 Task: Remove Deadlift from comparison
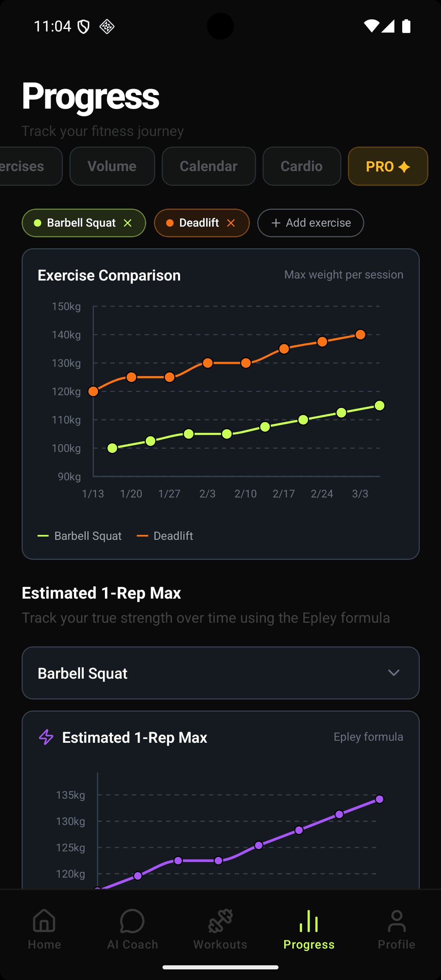point(231,223)
